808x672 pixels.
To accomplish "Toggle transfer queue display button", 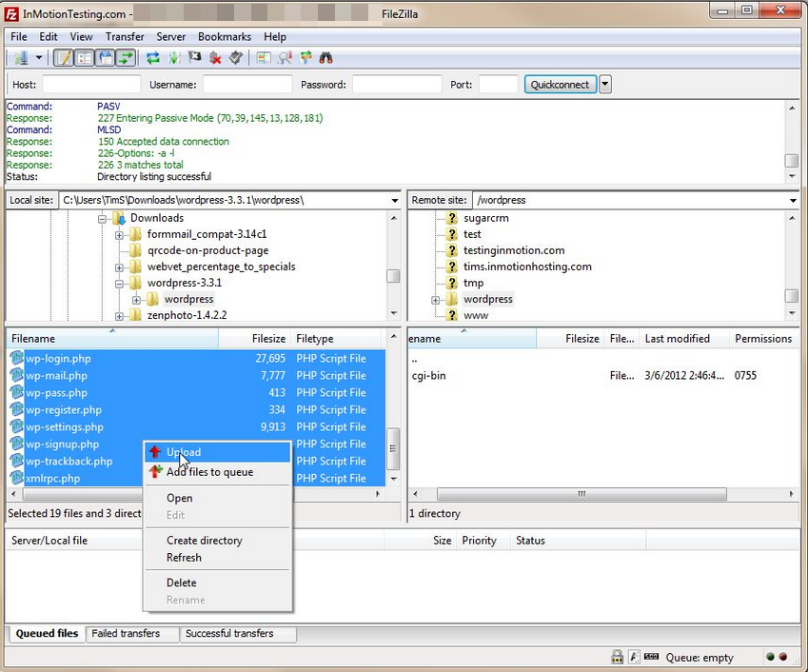I will point(126,58).
